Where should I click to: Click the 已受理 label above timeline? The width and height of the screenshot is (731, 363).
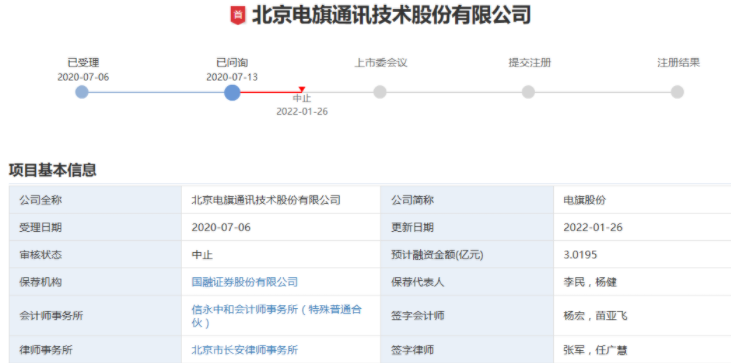[x=83, y=63]
